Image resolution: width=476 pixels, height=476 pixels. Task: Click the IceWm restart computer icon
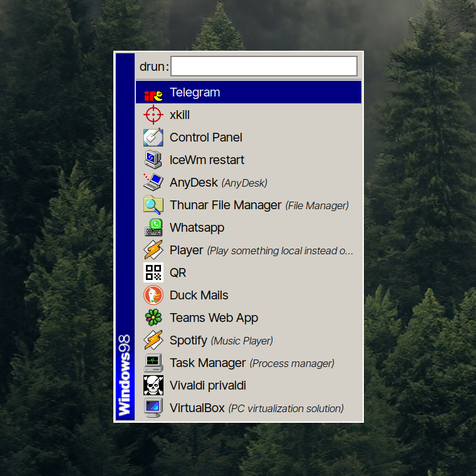coord(153,160)
